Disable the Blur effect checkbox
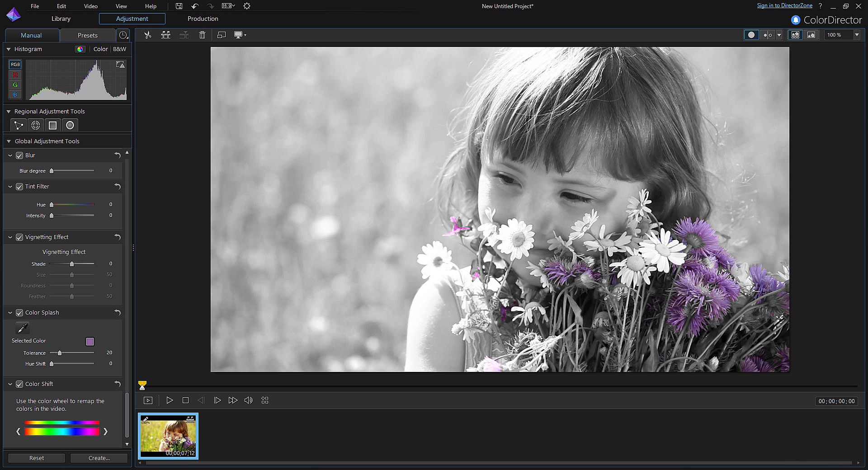 click(19, 155)
